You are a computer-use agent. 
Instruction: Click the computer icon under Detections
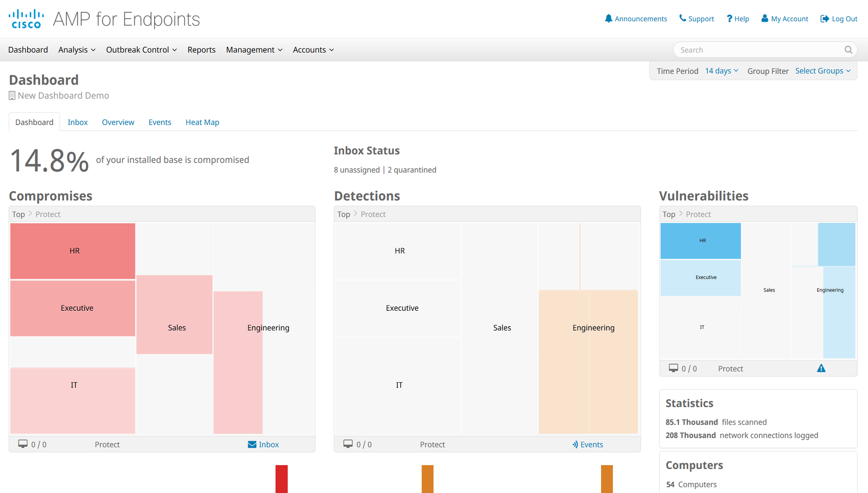348,444
